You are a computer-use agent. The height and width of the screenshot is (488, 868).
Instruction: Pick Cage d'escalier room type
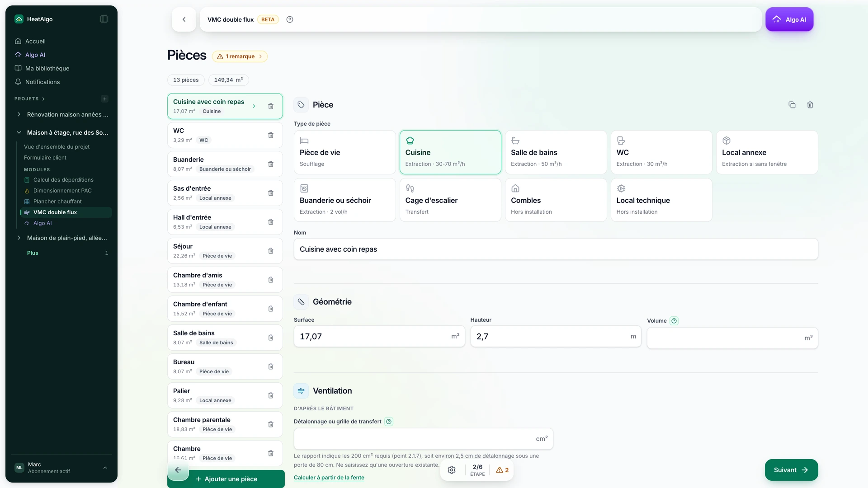pyautogui.click(x=450, y=200)
